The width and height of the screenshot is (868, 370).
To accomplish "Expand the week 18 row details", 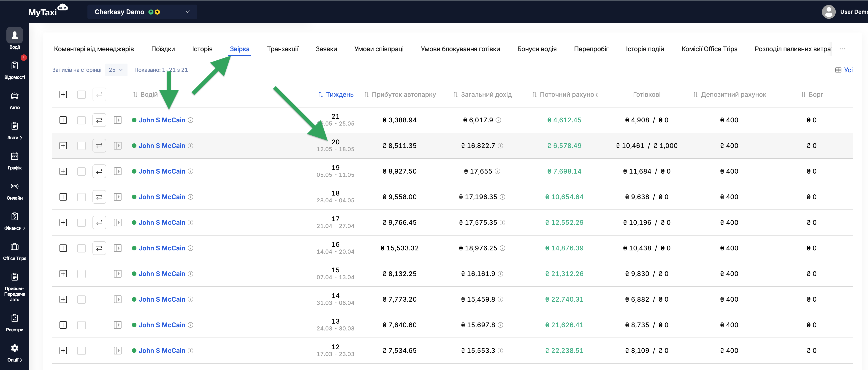I will tap(63, 197).
